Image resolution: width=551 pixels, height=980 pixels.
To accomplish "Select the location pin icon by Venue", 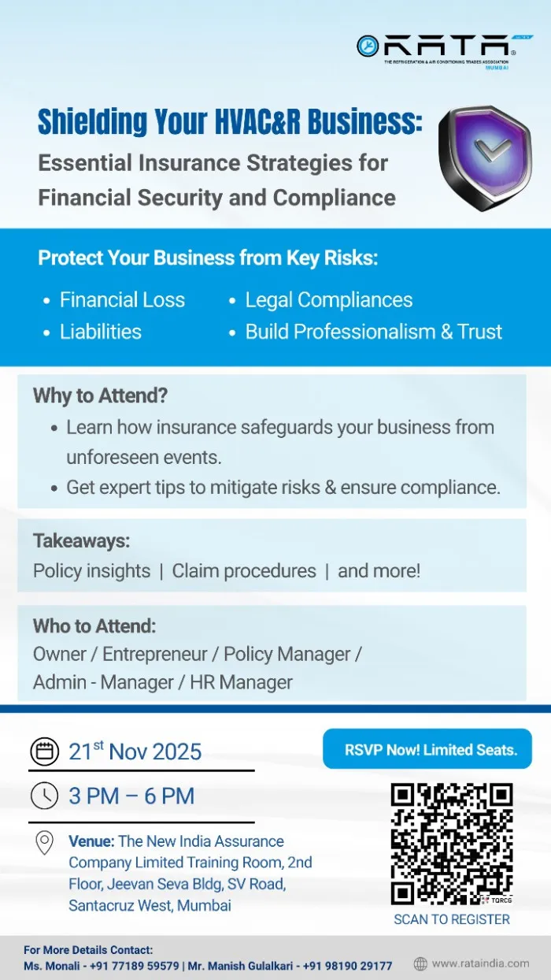I will pos(45,842).
